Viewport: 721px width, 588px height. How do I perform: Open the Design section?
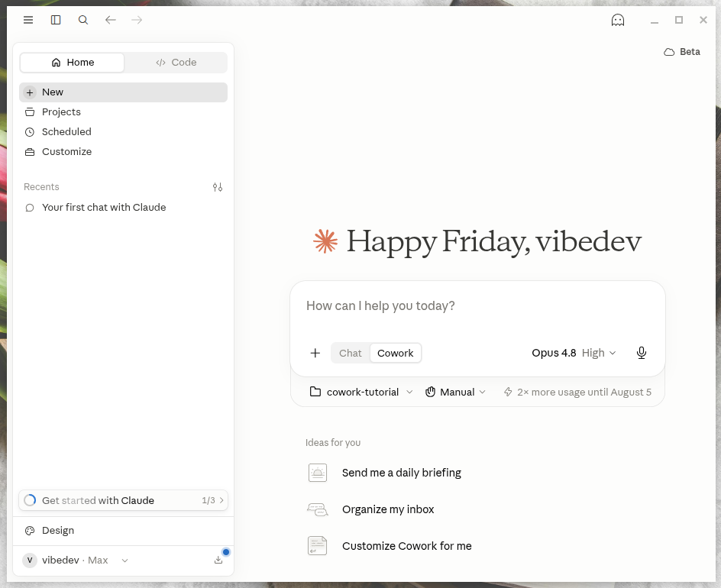click(123, 531)
